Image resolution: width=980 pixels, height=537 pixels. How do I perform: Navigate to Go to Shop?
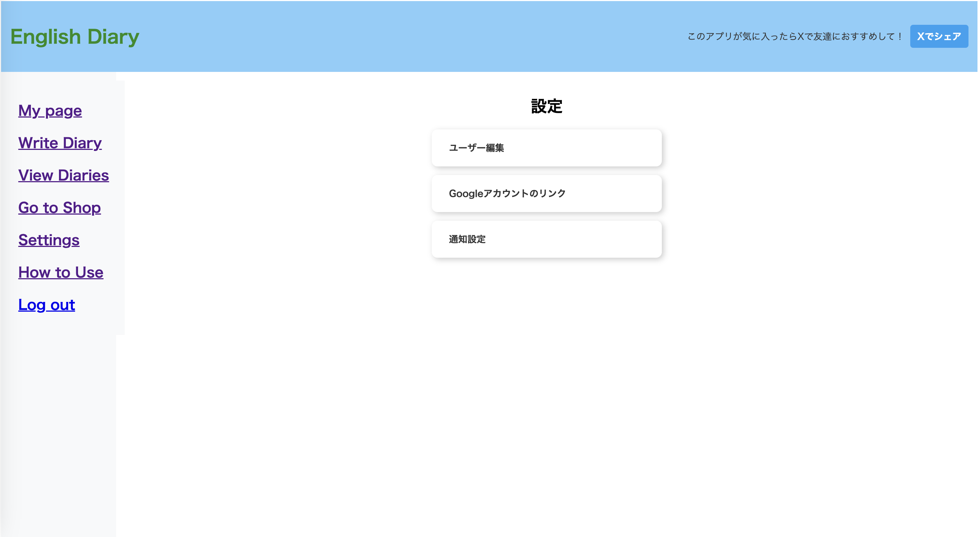click(x=59, y=208)
